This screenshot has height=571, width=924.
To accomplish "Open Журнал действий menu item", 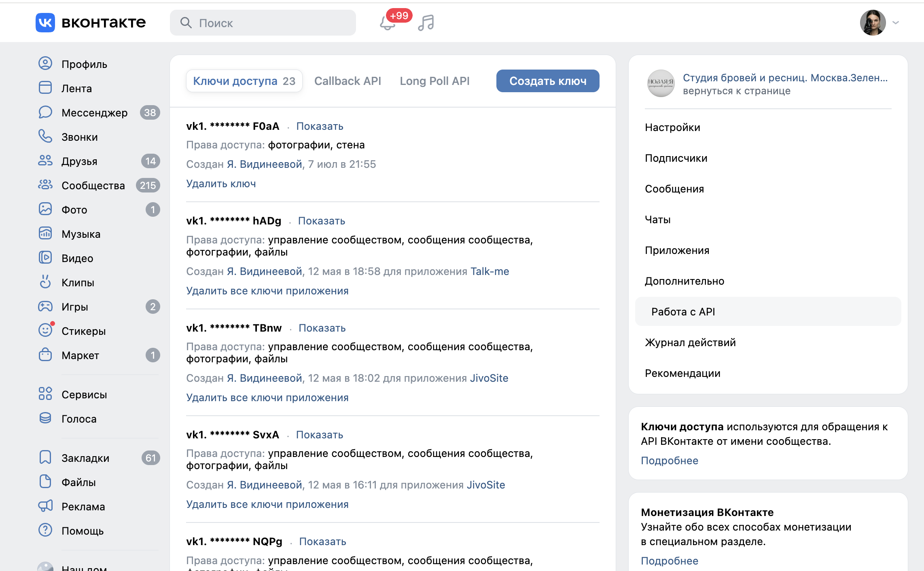I will coord(690,343).
